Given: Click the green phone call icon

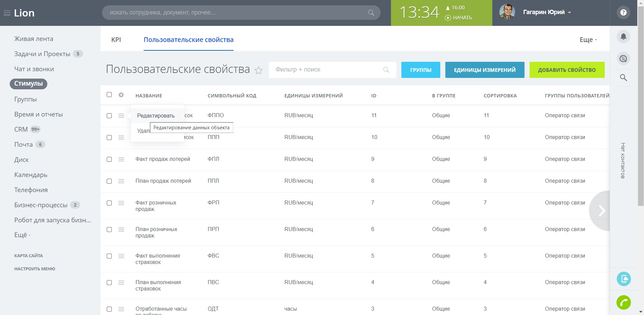Looking at the screenshot, I should coord(624,303).
